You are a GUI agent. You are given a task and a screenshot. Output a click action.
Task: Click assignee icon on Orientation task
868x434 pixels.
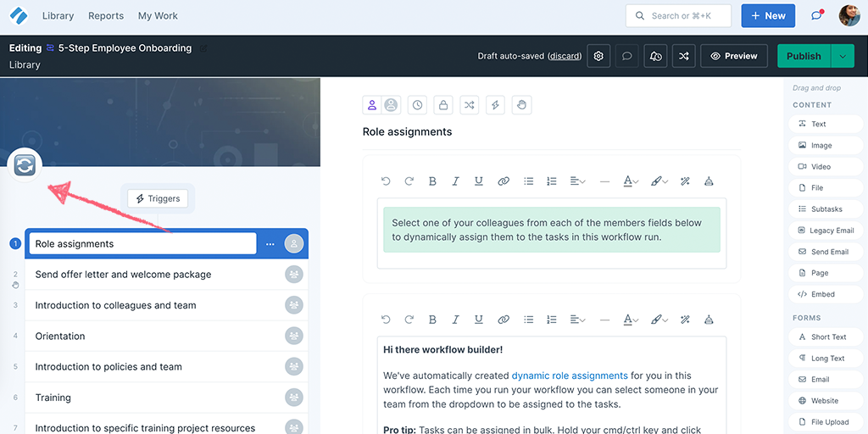click(x=294, y=336)
